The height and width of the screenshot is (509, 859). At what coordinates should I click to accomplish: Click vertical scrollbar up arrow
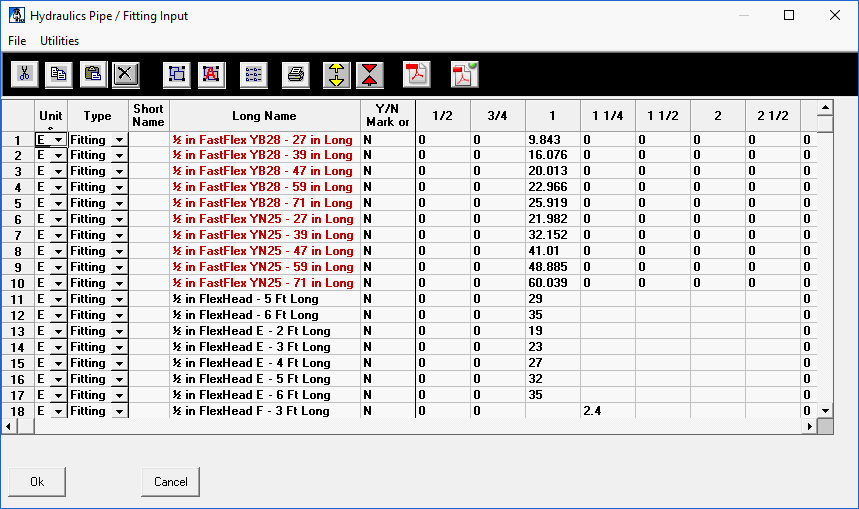click(825, 108)
